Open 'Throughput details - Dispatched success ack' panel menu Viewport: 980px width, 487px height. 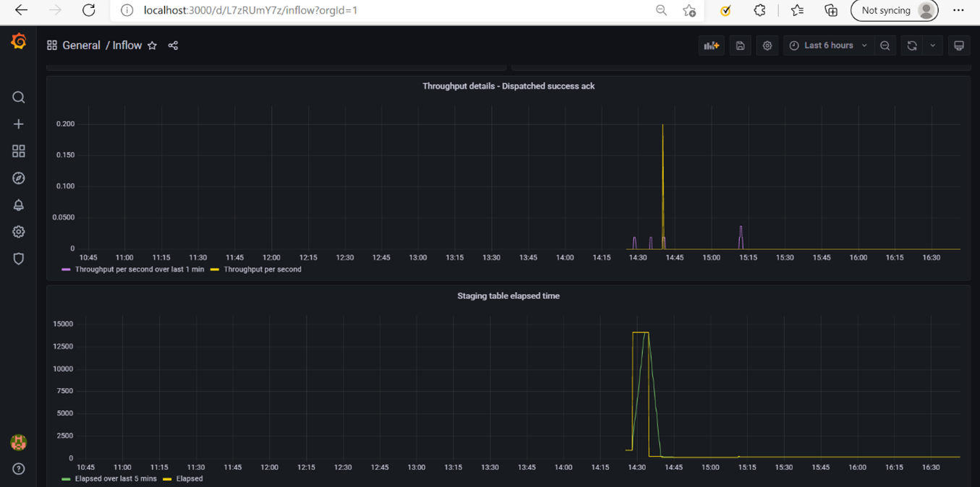(x=508, y=86)
